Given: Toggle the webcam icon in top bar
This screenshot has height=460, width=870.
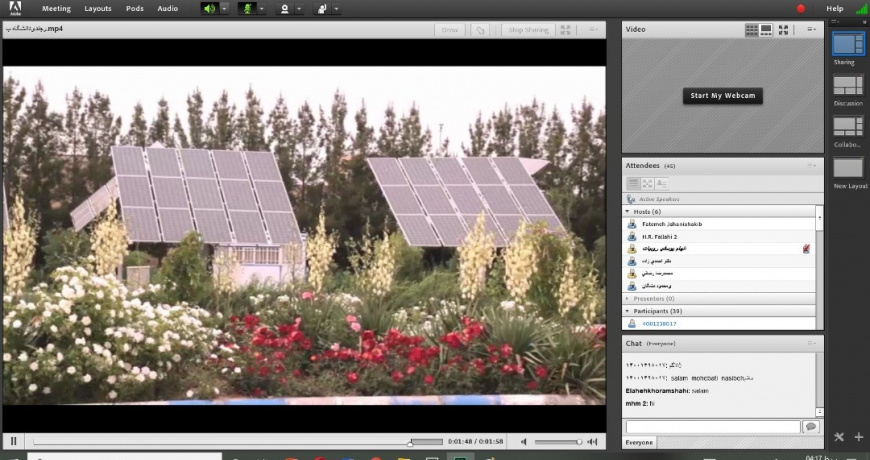Looking at the screenshot, I should pyautogui.click(x=285, y=9).
